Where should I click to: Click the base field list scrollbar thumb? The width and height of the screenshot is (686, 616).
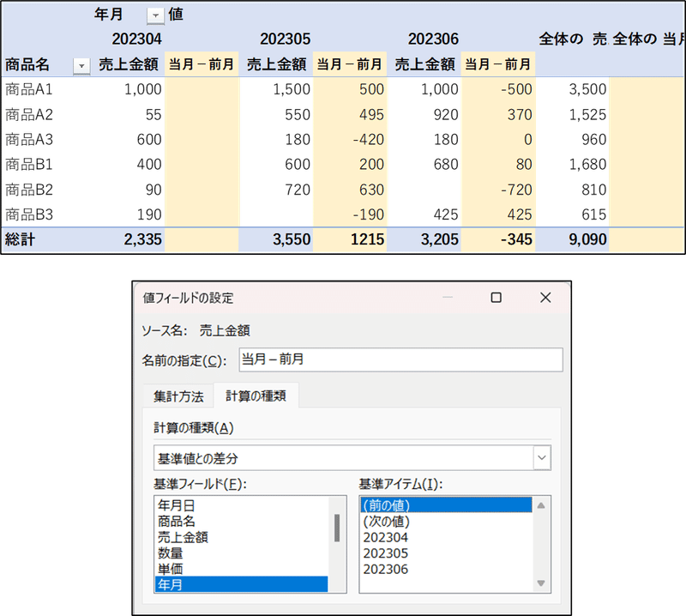pyautogui.click(x=337, y=528)
